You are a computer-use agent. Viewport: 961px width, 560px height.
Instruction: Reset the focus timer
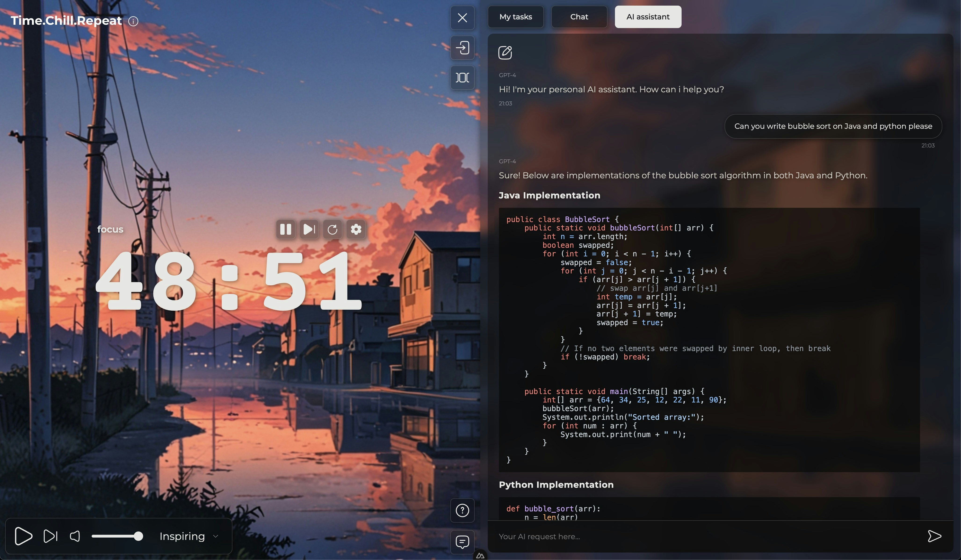pos(332,229)
